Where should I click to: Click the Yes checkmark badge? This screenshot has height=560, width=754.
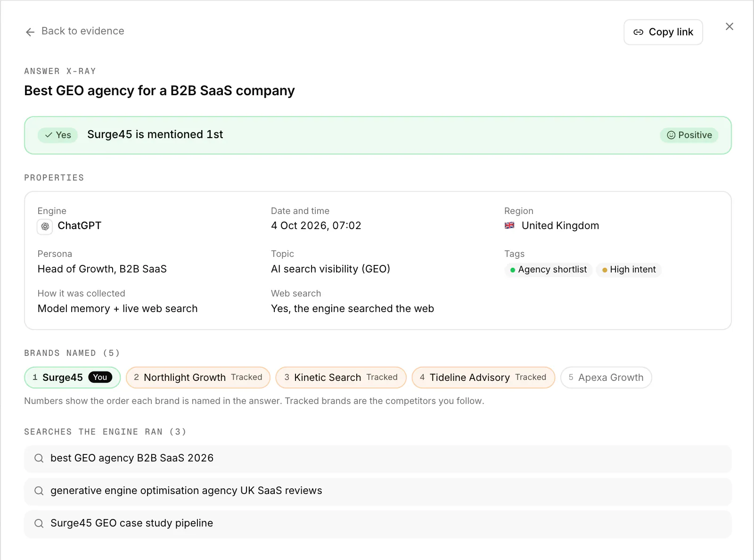pos(58,135)
